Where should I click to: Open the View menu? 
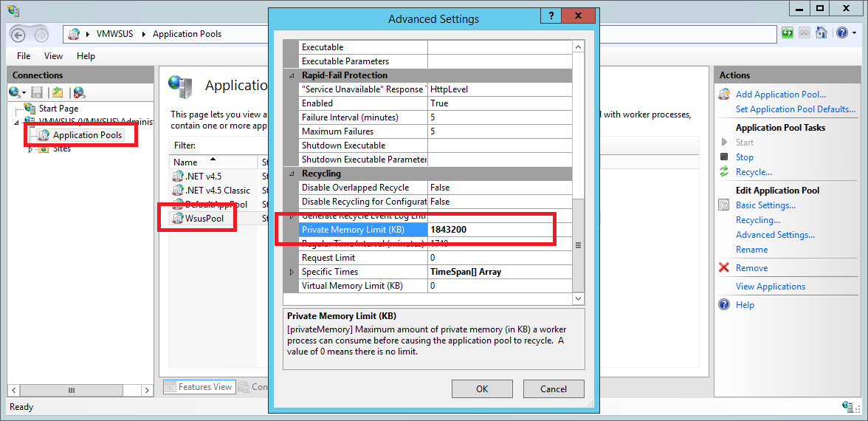pos(53,56)
